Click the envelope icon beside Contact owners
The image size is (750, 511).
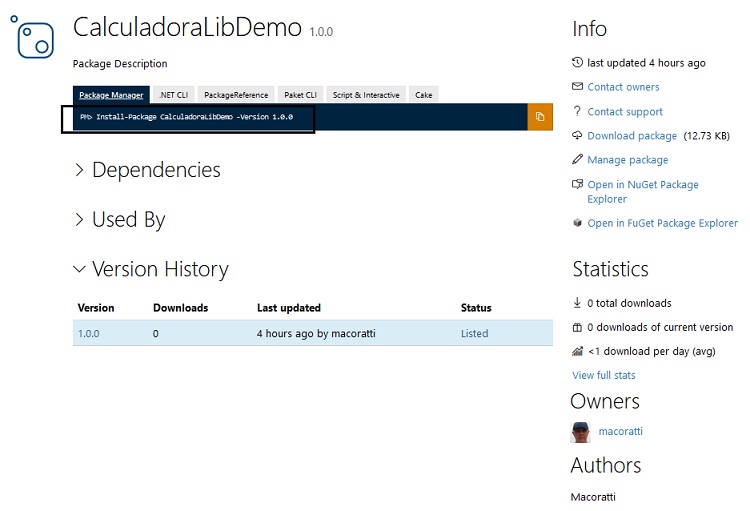[x=577, y=87]
